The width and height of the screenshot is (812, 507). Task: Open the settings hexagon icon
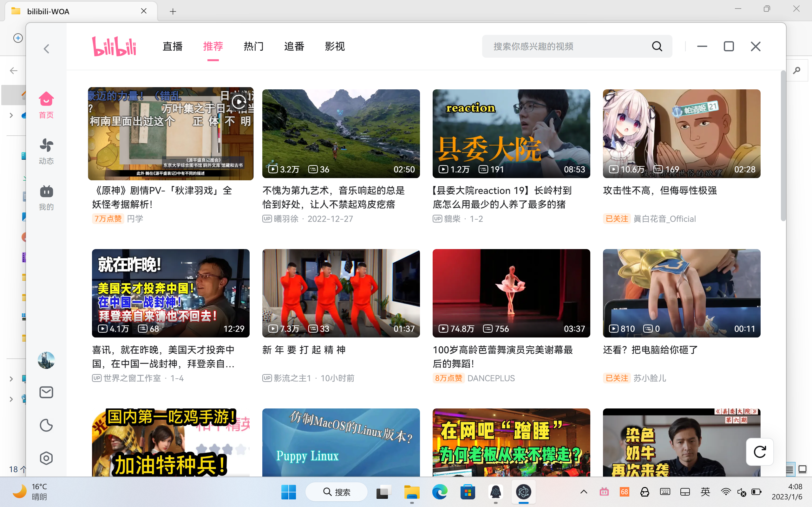tap(46, 458)
